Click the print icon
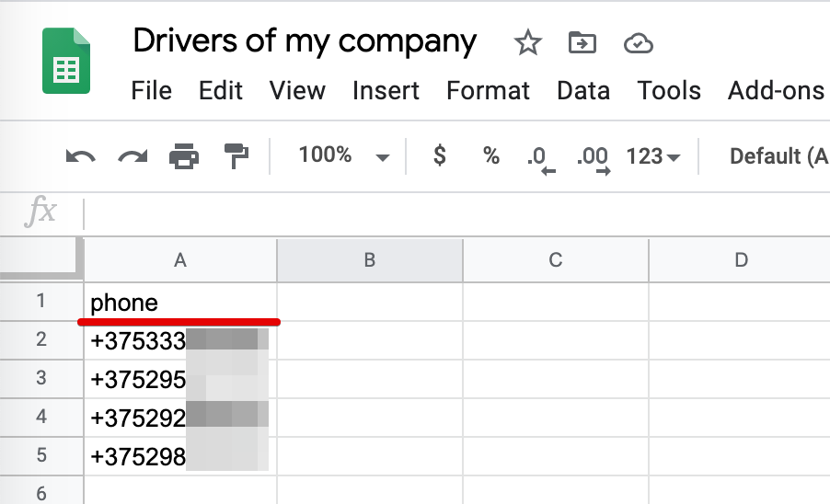The height and width of the screenshot is (504, 830). (184, 156)
